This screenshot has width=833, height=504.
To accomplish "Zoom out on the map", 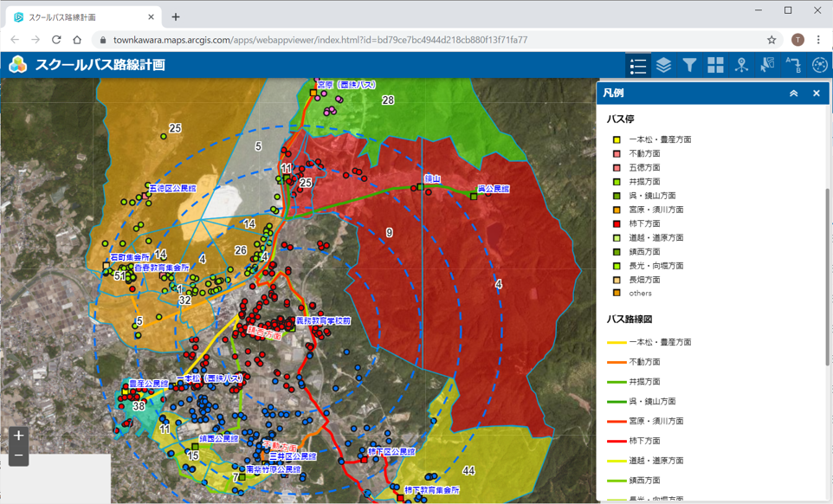I will point(18,456).
